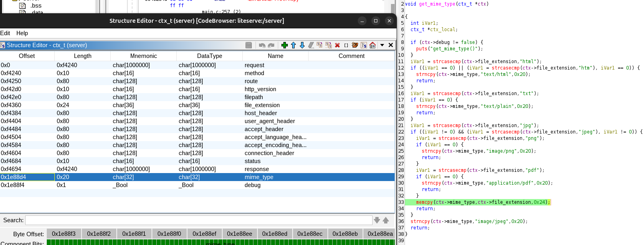Open the Help menu
Screen dimensions: 644x245
pos(22,33)
